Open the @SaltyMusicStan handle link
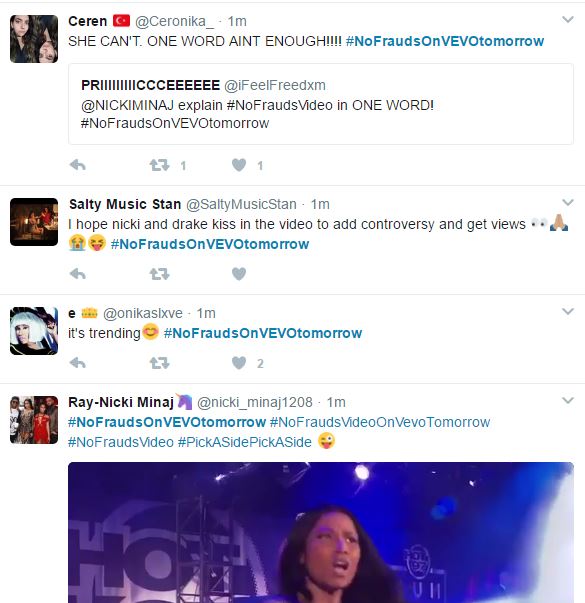This screenshot has width=585, height=603. tap(241, 204)
